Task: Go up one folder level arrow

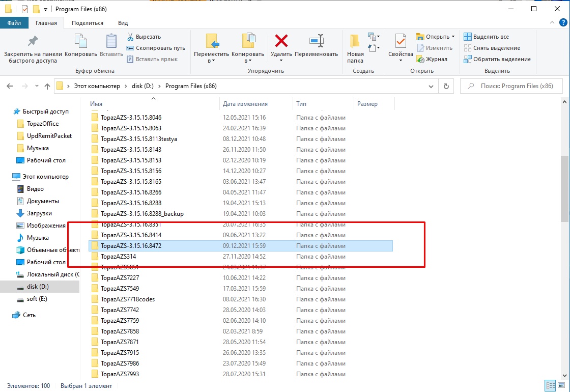Action: click(47, 86)
